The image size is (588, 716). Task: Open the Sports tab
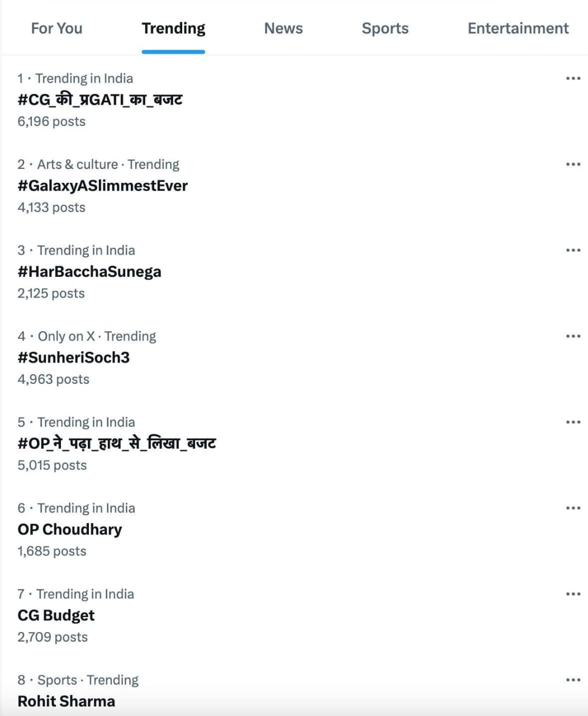pos(385,29)
